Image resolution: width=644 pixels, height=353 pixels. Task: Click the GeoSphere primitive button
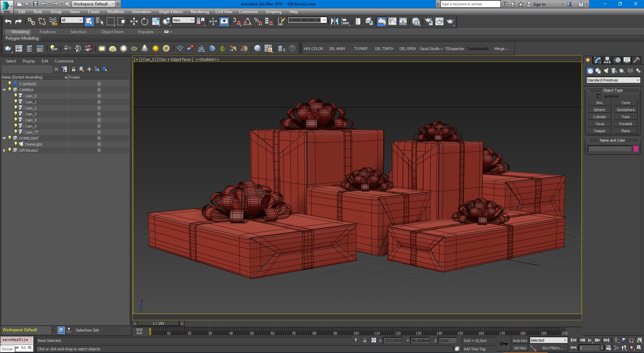tap(626, 110)
